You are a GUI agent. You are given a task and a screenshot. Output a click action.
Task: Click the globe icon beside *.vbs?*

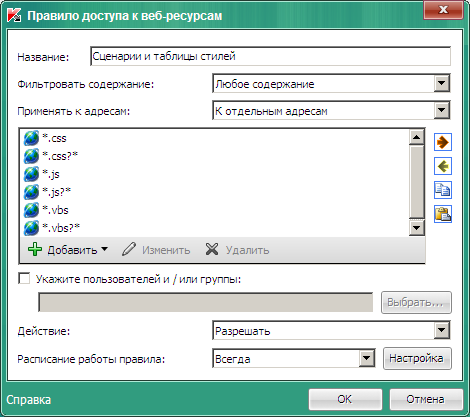[x=31, y=228]
